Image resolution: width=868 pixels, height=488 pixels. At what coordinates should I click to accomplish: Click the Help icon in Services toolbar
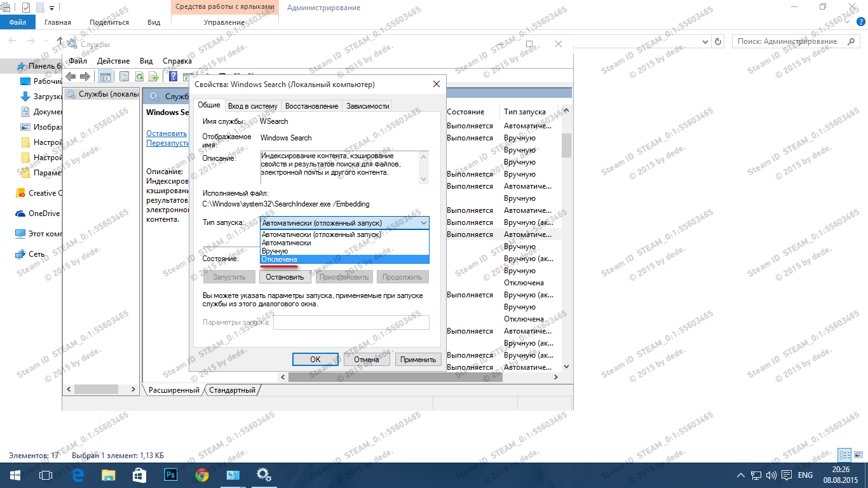click(172, 76)
